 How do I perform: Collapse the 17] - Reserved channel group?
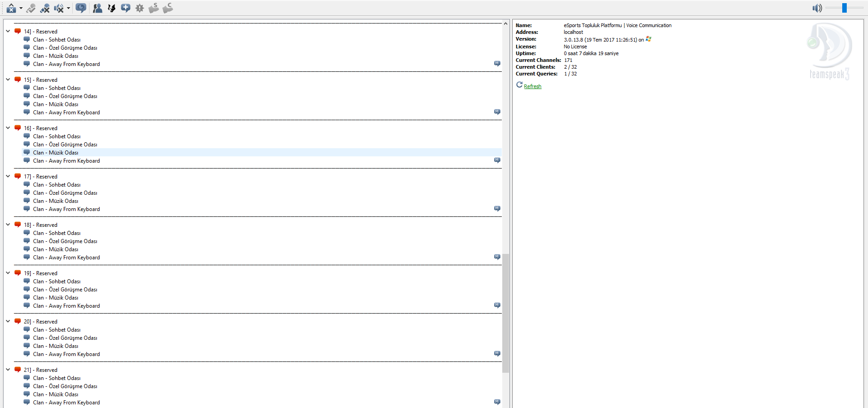pos(8,176)
